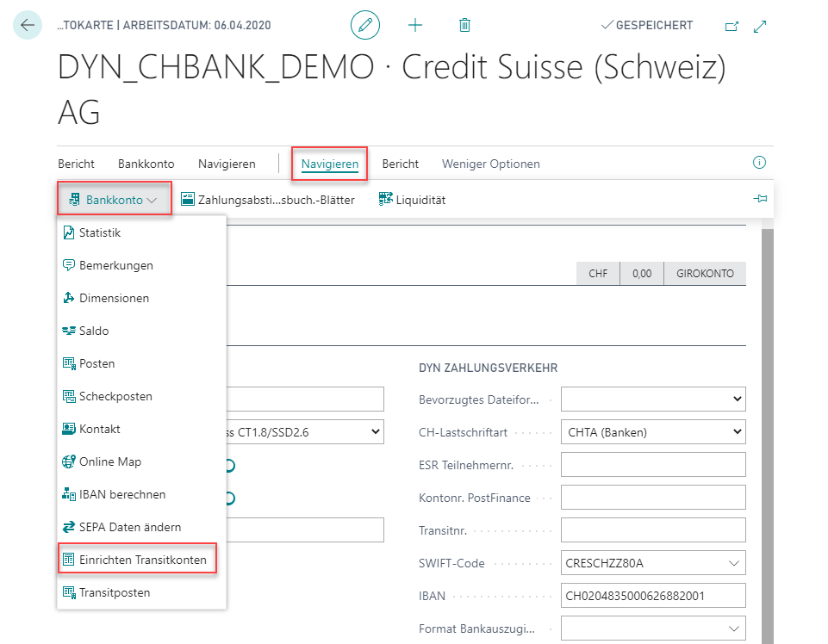The height and width of the screenshot is (644, 828).
Task: Click the pencil edit icon
Action: coord(365,26)
